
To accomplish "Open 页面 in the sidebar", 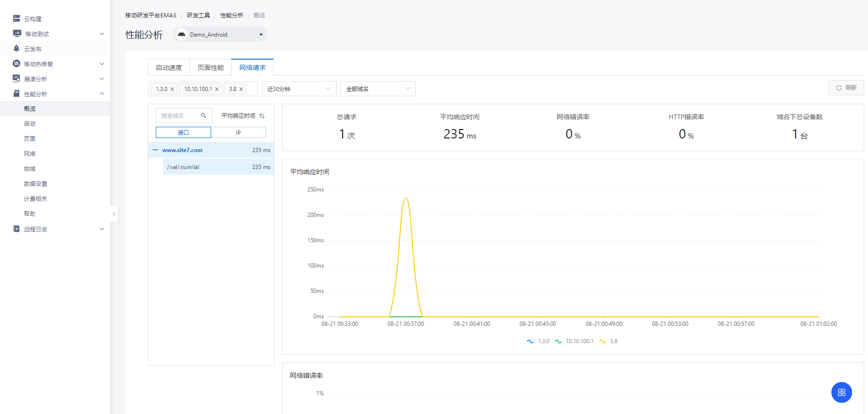I will [55, 138].
